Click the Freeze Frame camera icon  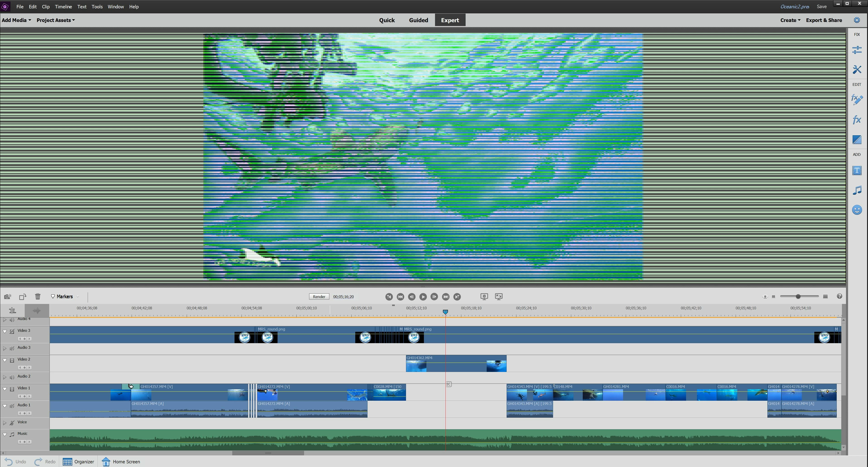click(7, 297)
